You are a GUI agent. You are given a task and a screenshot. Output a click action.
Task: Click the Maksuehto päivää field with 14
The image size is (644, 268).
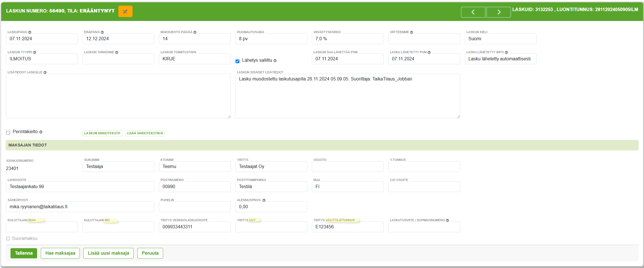195,39
